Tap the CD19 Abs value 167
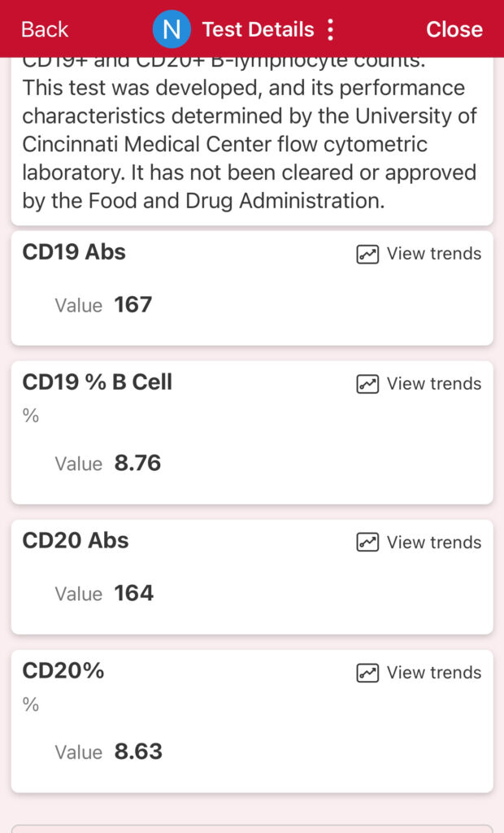The height and width of the screenshot is (833, 504). 133,305
